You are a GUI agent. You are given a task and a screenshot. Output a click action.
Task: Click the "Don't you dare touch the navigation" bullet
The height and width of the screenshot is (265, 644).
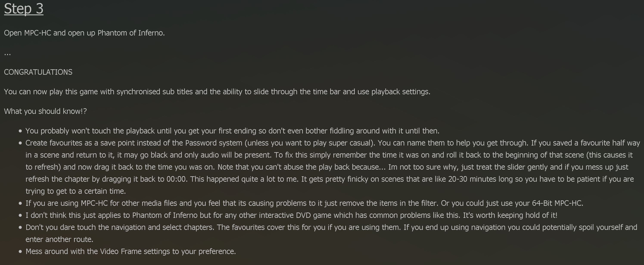click(x=331, y=233)
